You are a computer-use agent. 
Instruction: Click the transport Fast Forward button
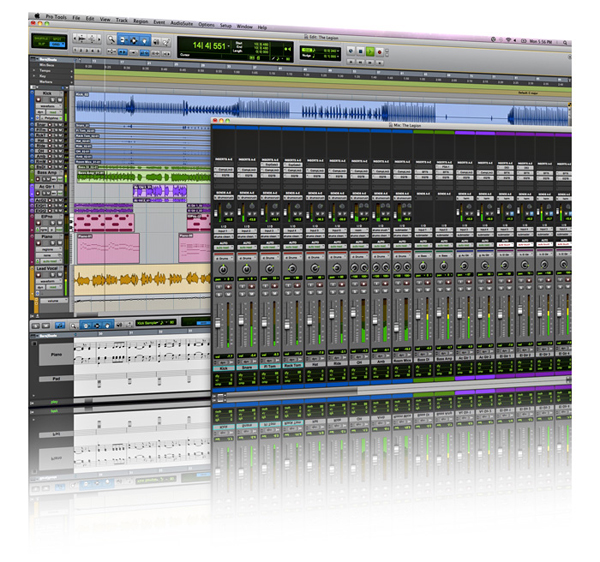coord(370,62)
